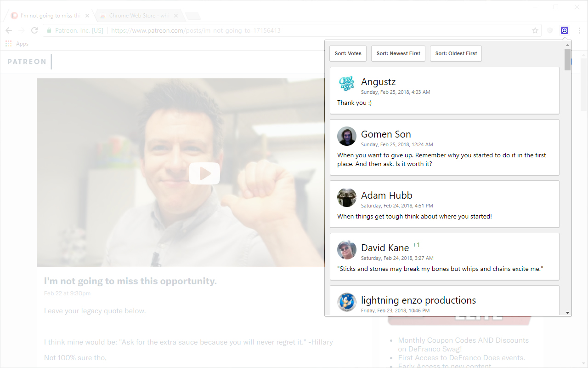The height and width of the screenshot is (368, 588).
Task: Click the name Adam Hubb
Action: point(387,195)
